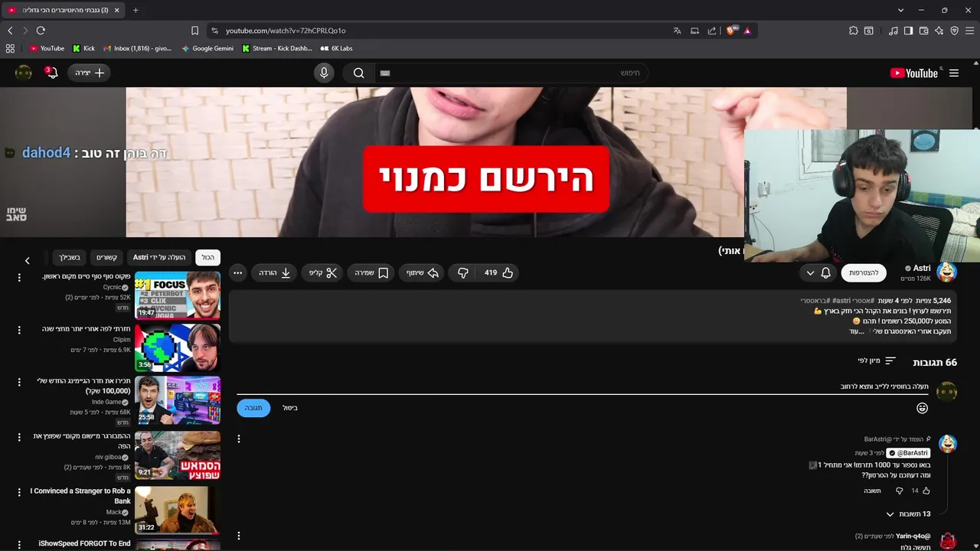The image size is (980, 551).
Task: Open options for Inde Game video
Action: coord(19,381)
